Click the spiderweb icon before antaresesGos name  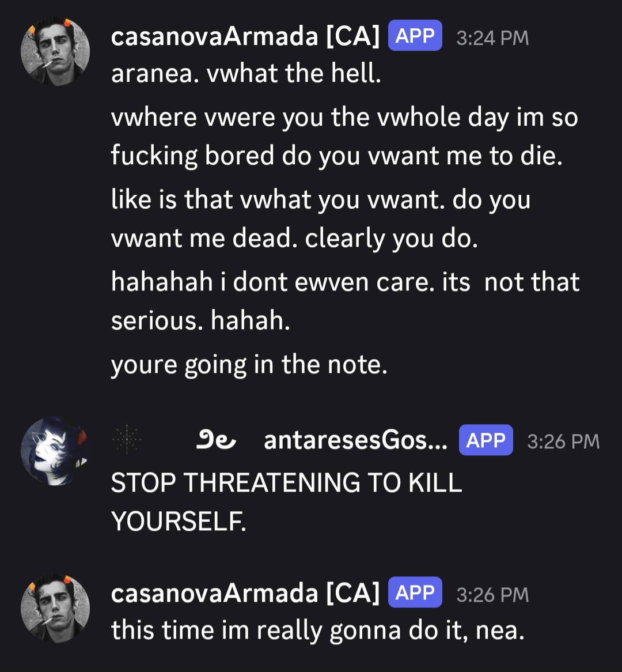click(127, 439)
